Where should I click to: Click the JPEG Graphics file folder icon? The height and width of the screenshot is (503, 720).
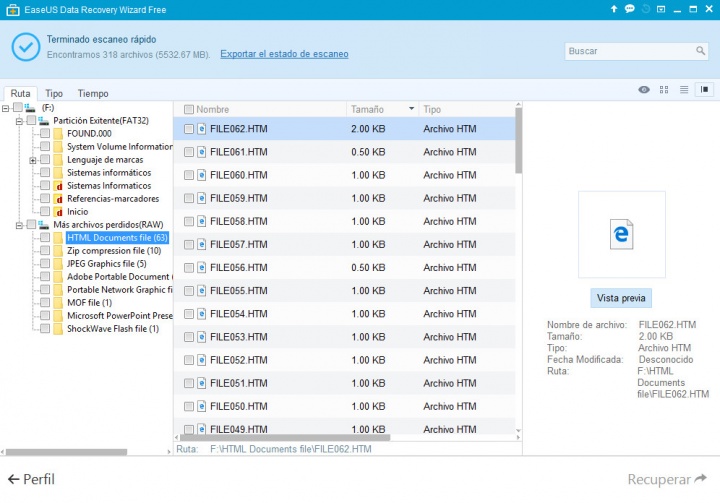click(x=58, y=264)
